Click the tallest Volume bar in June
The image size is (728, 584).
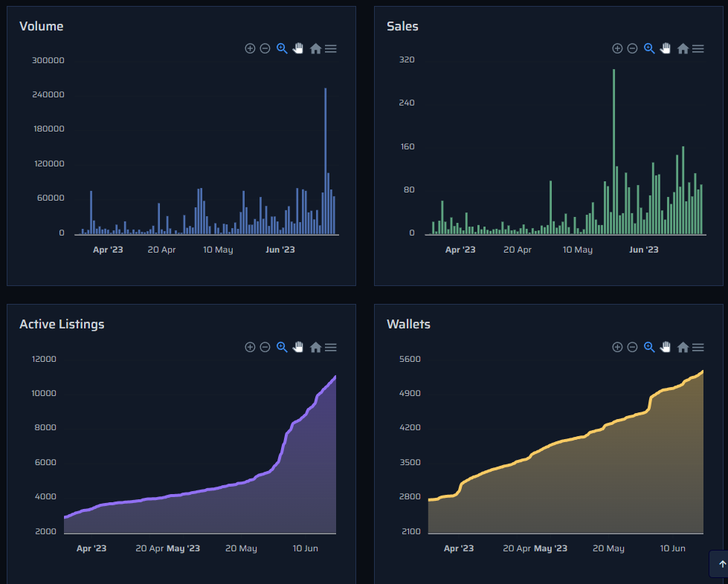[326, 161]
